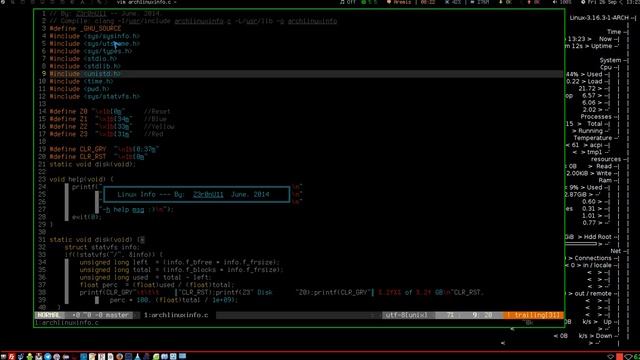Click the kernel version text "Linux-3.16.3-1-ARCH"
The image size is (640, 360).
600,18
